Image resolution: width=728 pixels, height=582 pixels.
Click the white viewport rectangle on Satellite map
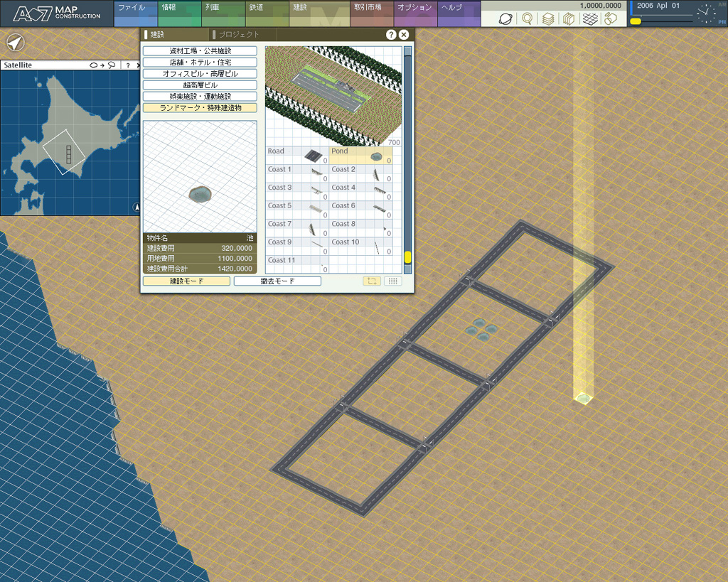[64, 152]
